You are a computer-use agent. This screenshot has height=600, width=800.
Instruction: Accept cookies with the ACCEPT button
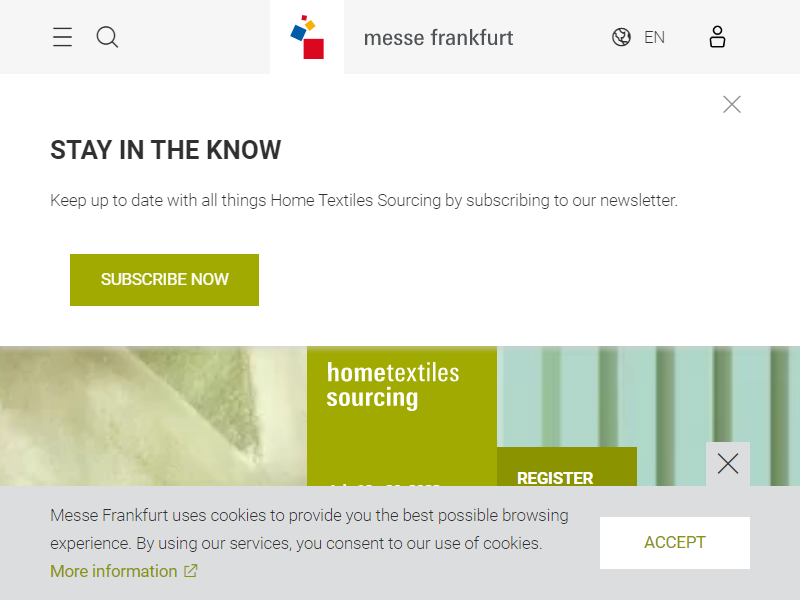pyautogui.click(x=674, y=543)
